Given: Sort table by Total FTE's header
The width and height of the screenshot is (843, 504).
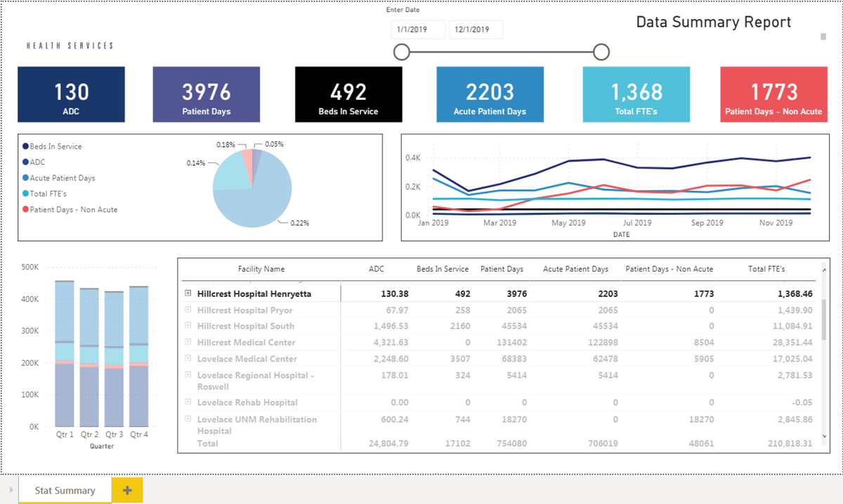Looking at the screenshot, I should pos(766,269).
